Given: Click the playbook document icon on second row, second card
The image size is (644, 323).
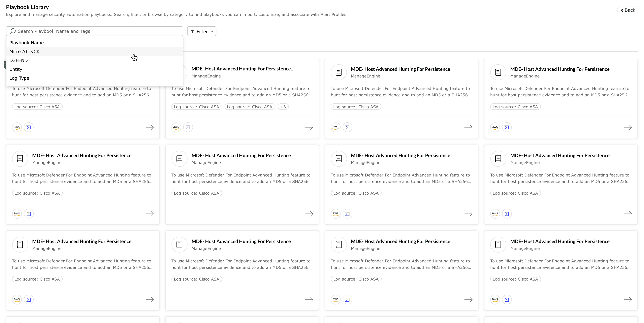Looking at the screenshot, I should 179,159.
